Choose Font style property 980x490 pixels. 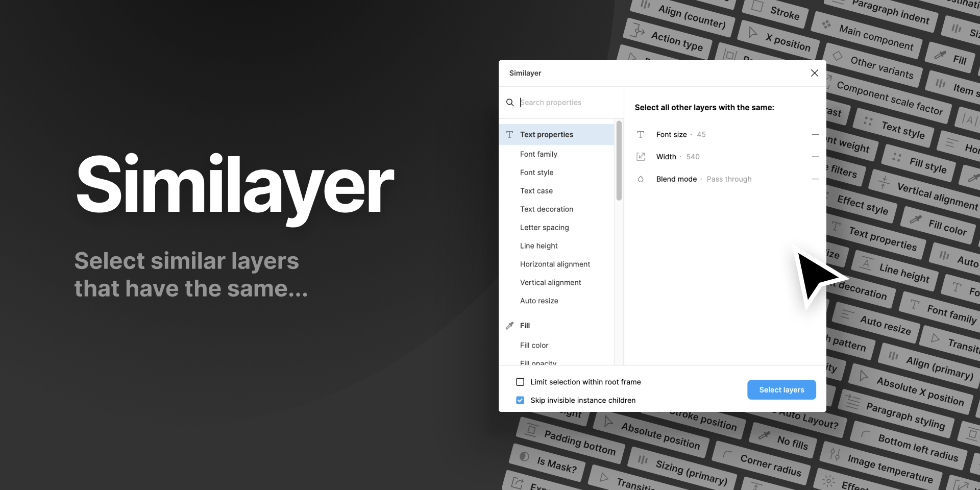point(536,173)
